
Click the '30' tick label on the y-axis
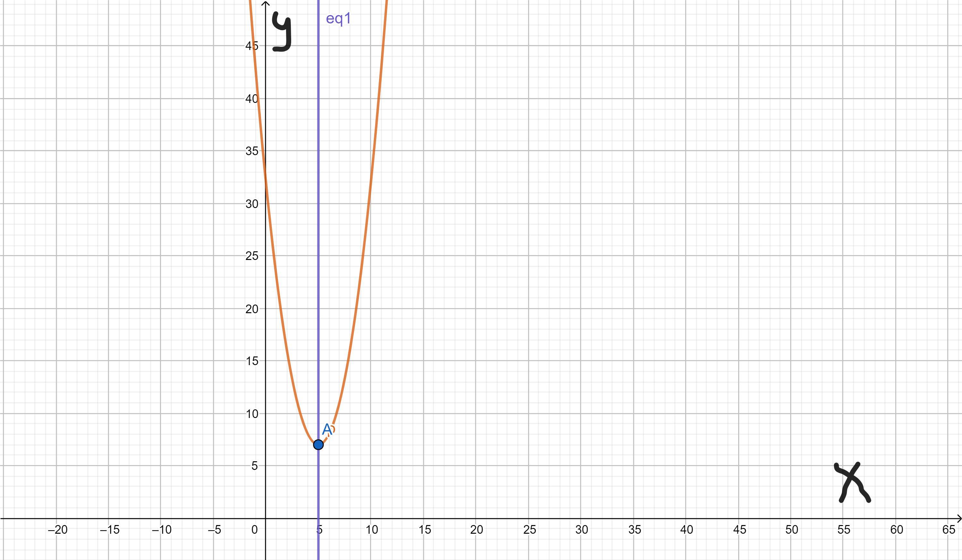tap(252, 204)
